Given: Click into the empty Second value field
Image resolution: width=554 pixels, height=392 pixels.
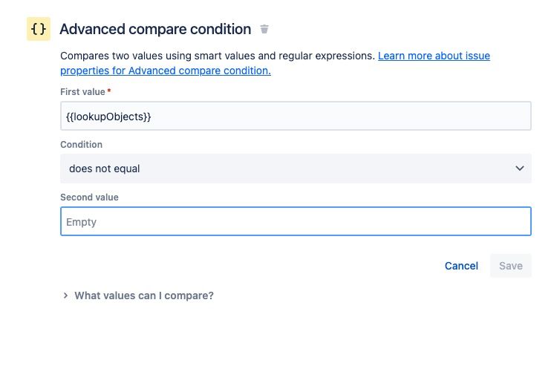Looking at the screenshot, I should coord(296,221).
